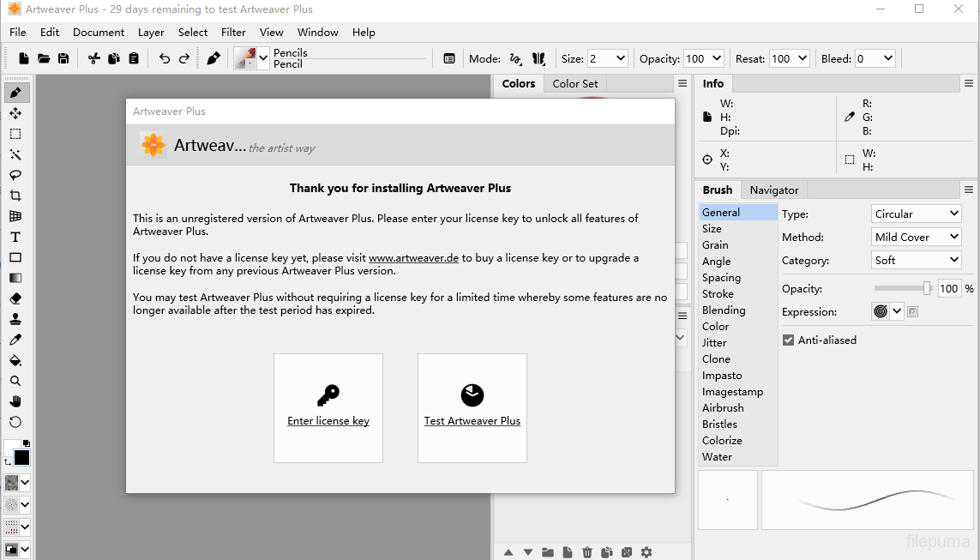
Task: Open the Filter menu
Action: point(233,32)
